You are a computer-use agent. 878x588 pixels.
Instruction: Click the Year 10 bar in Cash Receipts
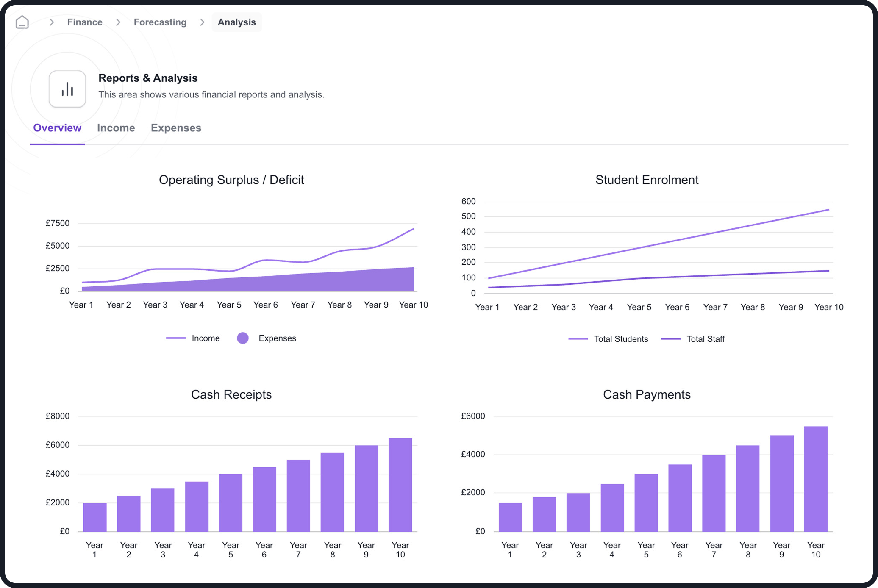point(400,485)
